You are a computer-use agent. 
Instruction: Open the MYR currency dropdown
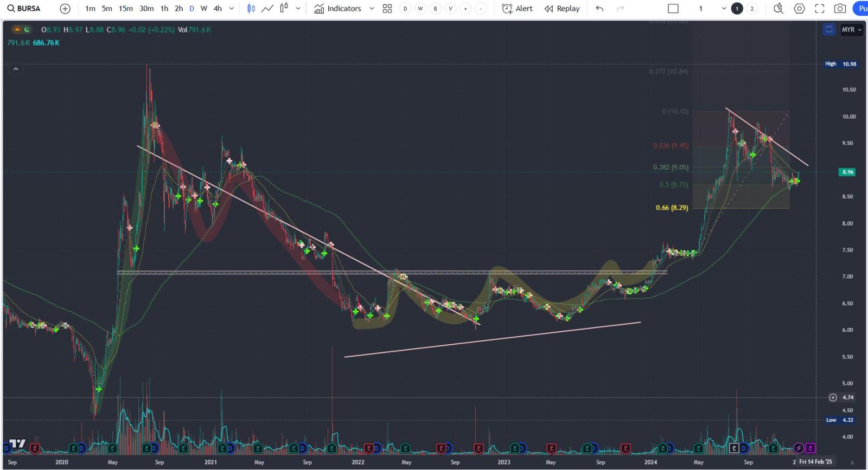tap(852, 30)
